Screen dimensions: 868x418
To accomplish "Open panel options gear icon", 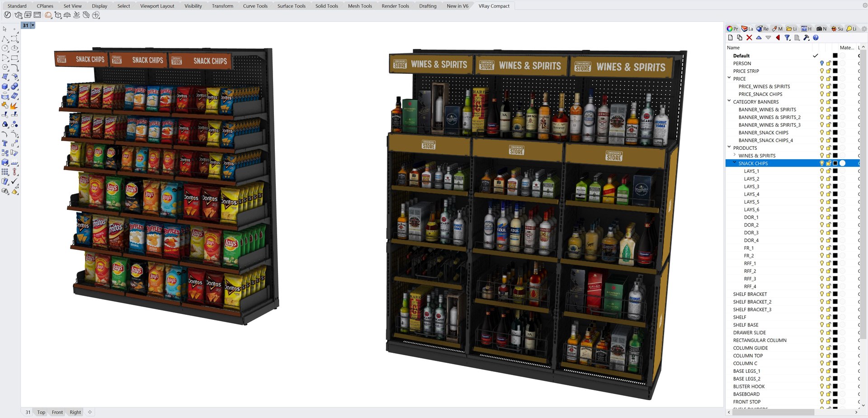I will [x=864, y=28].
